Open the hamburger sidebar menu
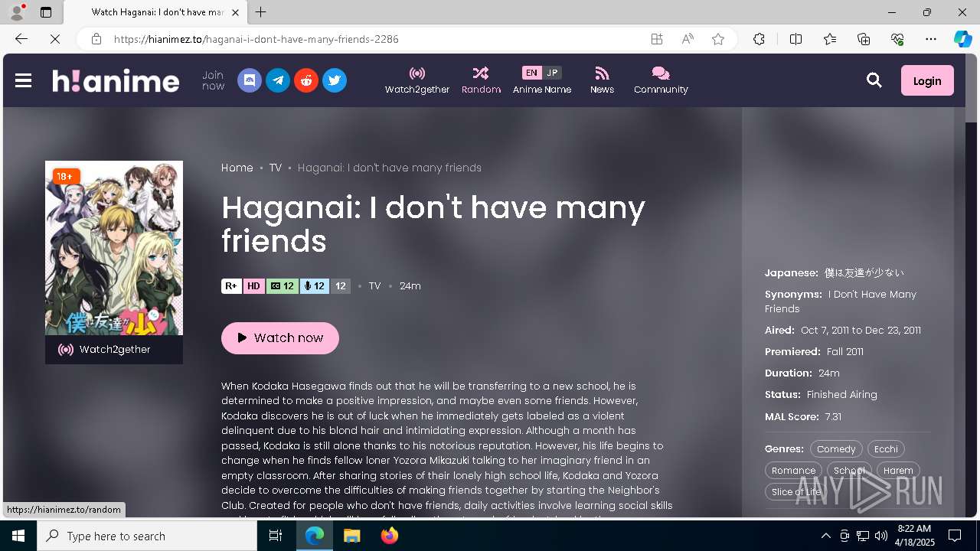Image resolution: width=980 pixels, height=551 pixels. point(23,80)
